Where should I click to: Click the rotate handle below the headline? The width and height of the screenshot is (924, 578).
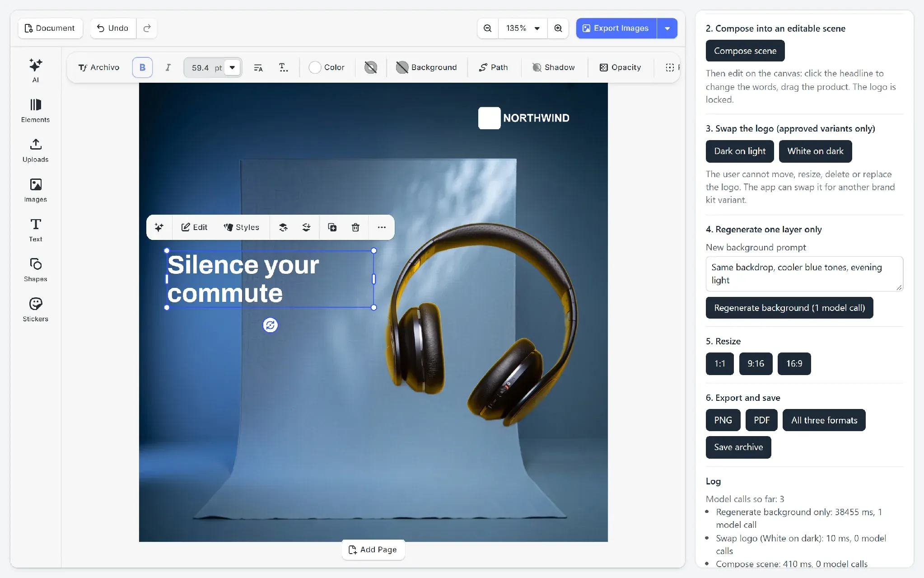pyautogui.click(x=270, y=325)
